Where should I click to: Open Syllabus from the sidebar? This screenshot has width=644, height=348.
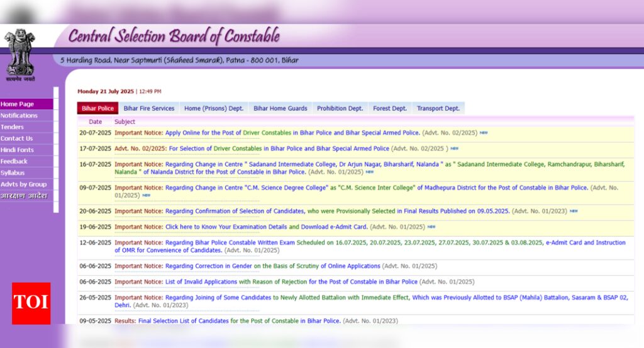[x=26, y=173]
